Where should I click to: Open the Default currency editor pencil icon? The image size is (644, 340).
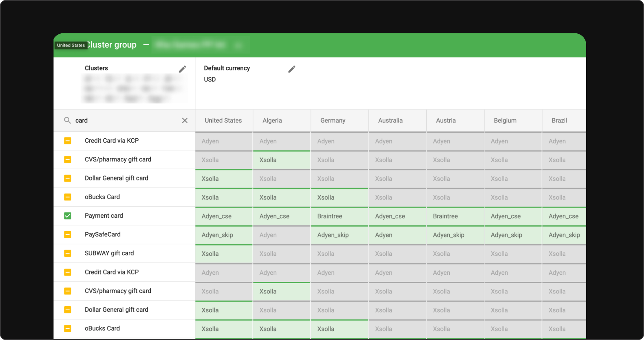(292, 69)
